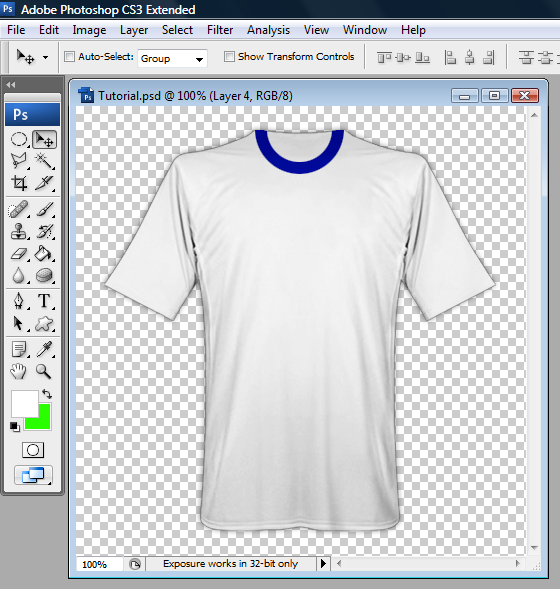
Task: Open the Layer menu
Action: coord(134,30)
